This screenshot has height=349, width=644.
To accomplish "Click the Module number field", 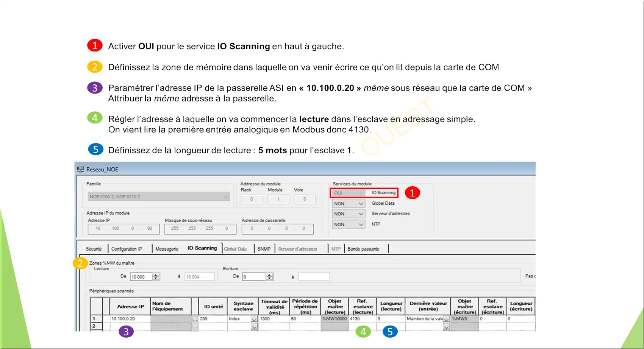I will tap(278, 199).
